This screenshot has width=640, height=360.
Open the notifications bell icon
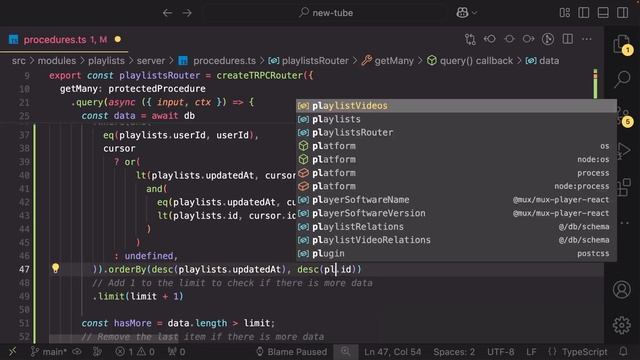[x=623, y=351]
